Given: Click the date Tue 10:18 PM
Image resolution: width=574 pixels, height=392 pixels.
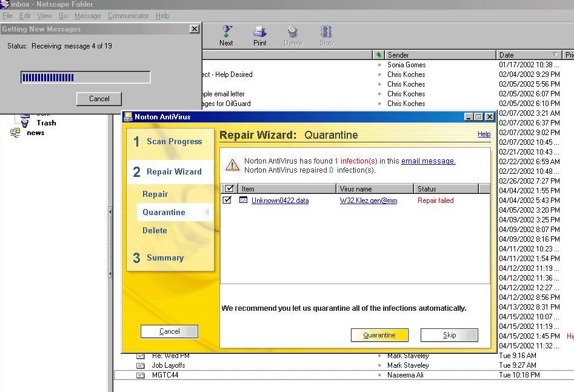Looking at the screenshot, I should coord(519,375).
